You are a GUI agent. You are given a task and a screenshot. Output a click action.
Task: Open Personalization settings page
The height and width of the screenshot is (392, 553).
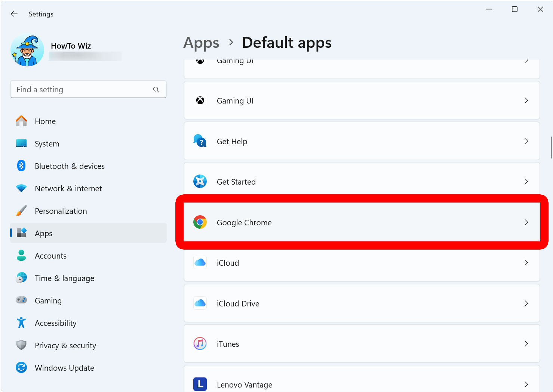61,211
